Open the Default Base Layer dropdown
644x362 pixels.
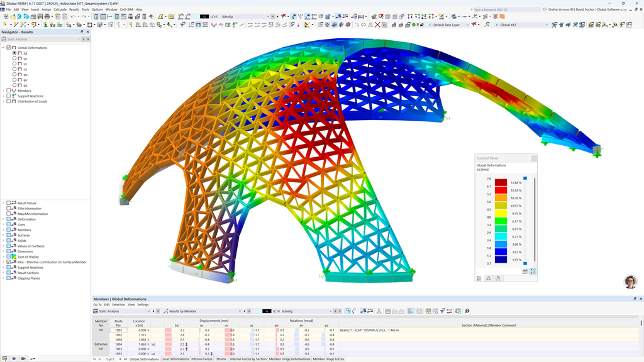click(467, 26)
